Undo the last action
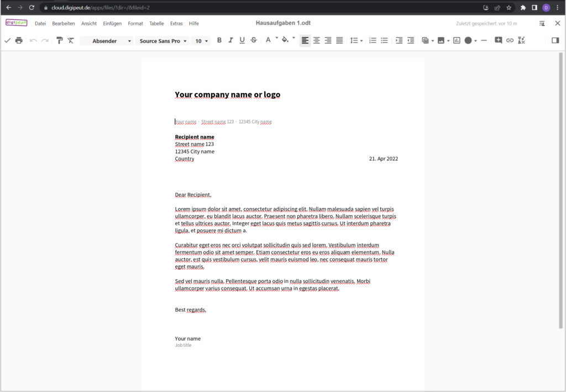 33,40
